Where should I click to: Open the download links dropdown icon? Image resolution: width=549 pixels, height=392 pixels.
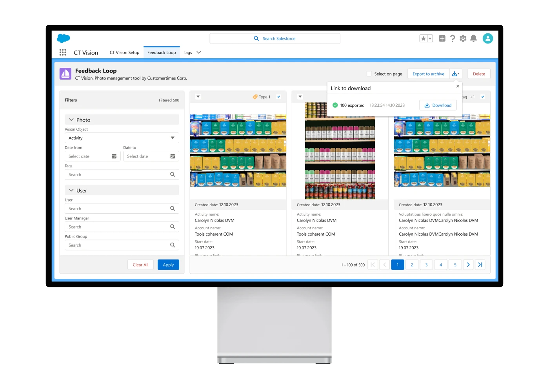pos(456,74)
